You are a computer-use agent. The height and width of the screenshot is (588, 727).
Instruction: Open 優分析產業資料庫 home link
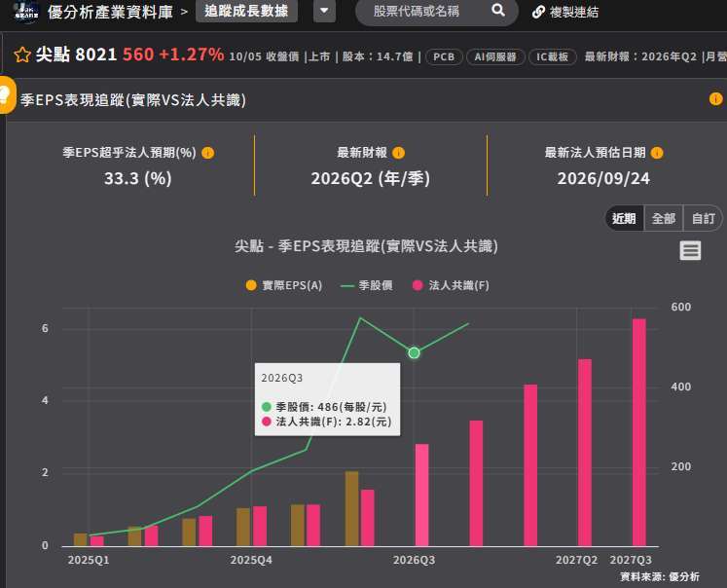110,12
